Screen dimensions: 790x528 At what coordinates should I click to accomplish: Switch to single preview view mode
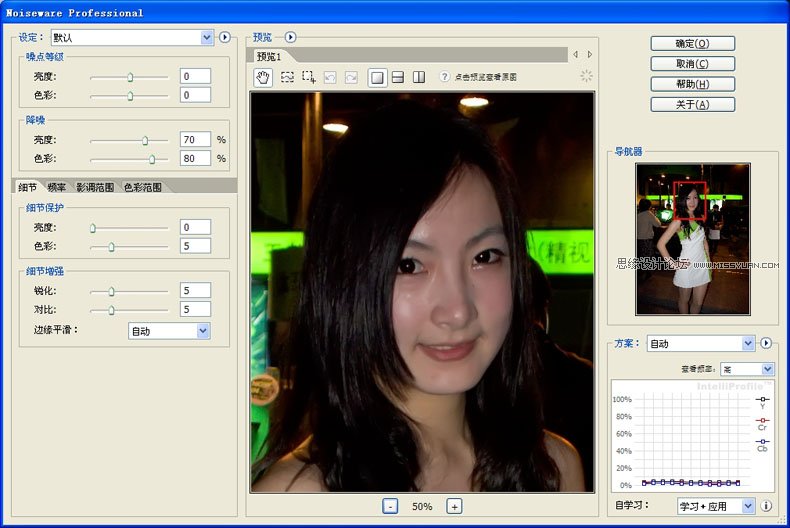(377, 77)
